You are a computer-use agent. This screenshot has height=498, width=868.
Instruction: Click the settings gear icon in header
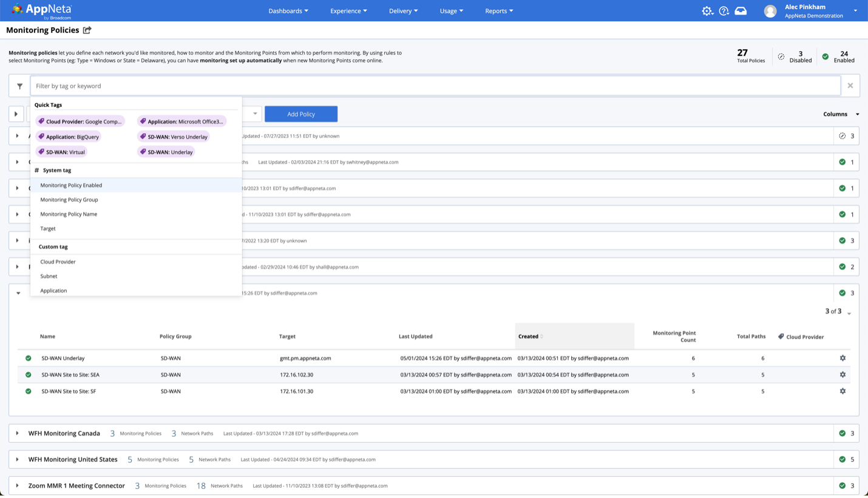tap(707, 11)
